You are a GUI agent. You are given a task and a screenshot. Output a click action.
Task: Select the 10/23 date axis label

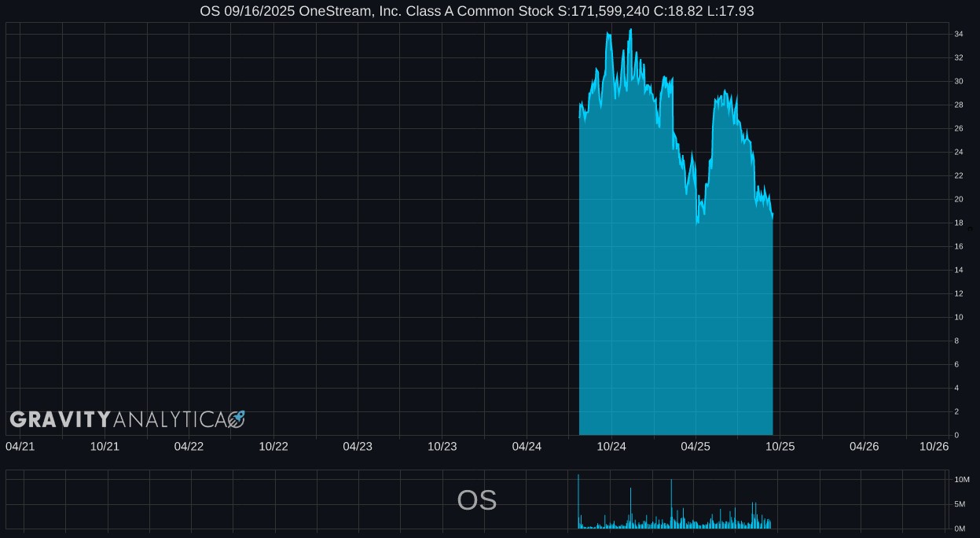tap(442, 446)
